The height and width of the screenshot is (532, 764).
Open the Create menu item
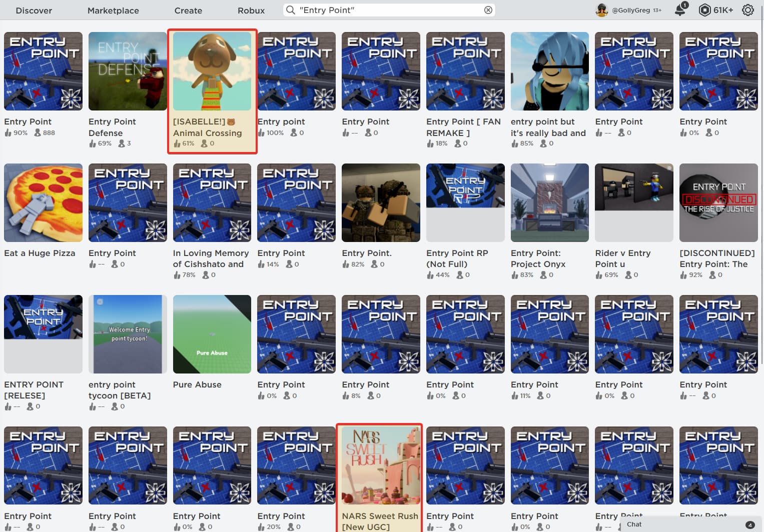tap(188, 10)
